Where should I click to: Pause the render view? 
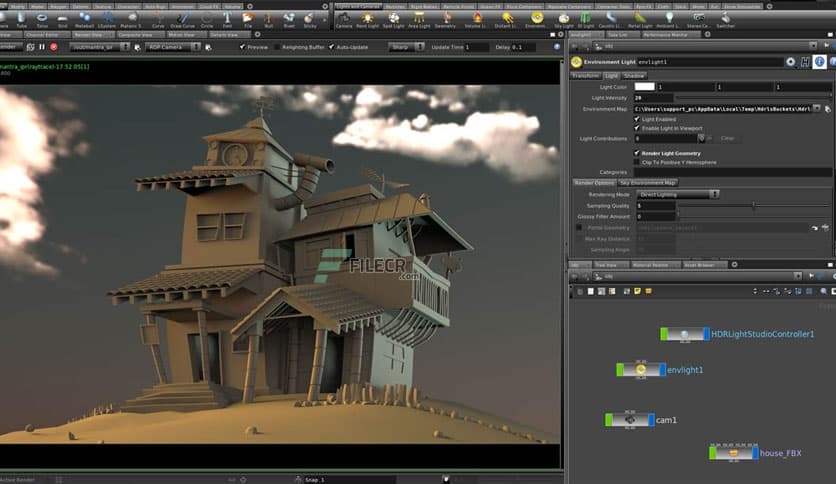tap(42, 47)
